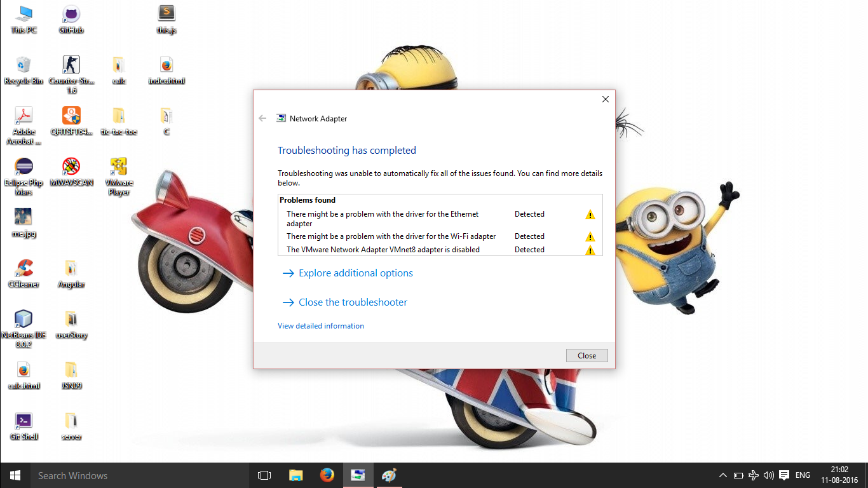Open the server folder on desktop
This screenshot has width=868, height=488.
click(x=71, y=426)
